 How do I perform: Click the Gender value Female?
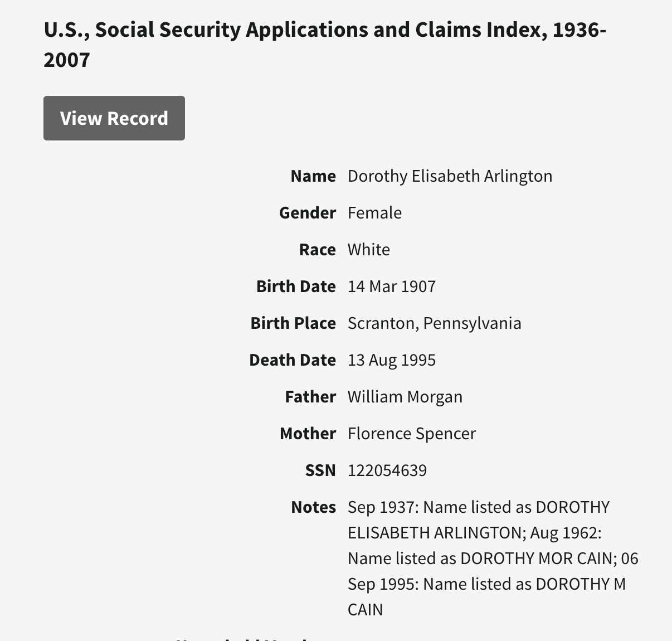tap(374, 213)
